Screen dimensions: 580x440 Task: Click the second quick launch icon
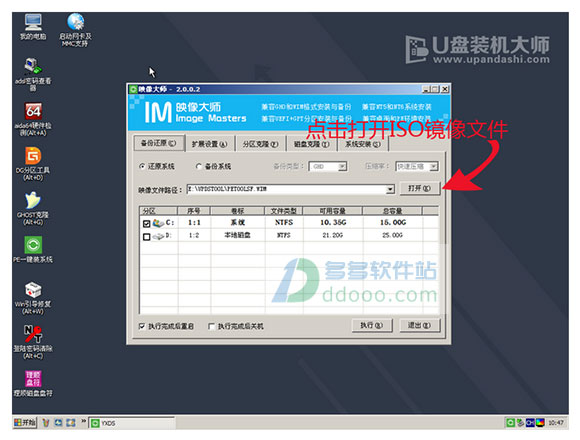pos(58,422)
